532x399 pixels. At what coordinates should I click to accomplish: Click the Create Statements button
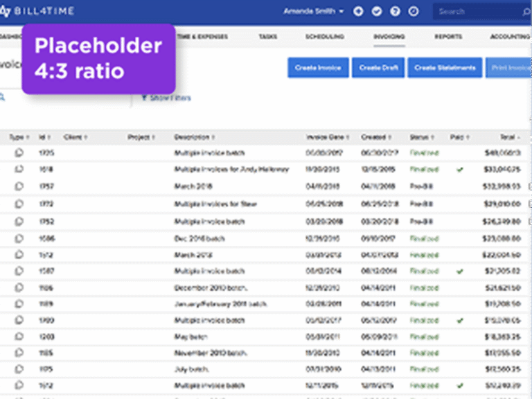[x=445, y=67]
